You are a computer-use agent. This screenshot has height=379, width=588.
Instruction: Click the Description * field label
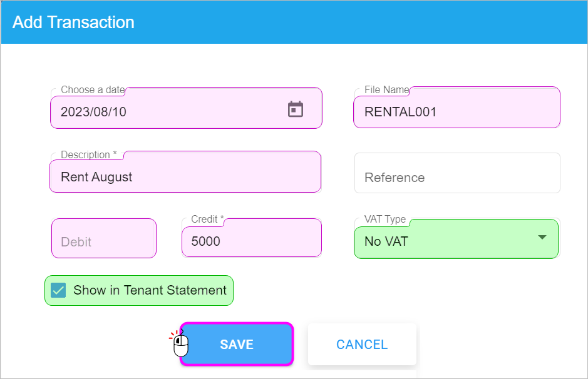click(88, 155)
